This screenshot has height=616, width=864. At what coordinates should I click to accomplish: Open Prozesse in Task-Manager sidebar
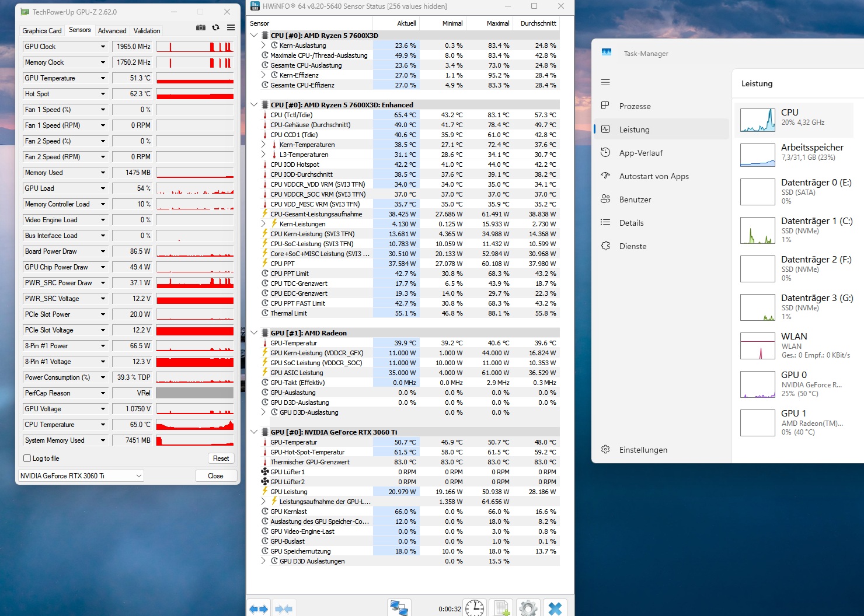click(x=661, y=106)
